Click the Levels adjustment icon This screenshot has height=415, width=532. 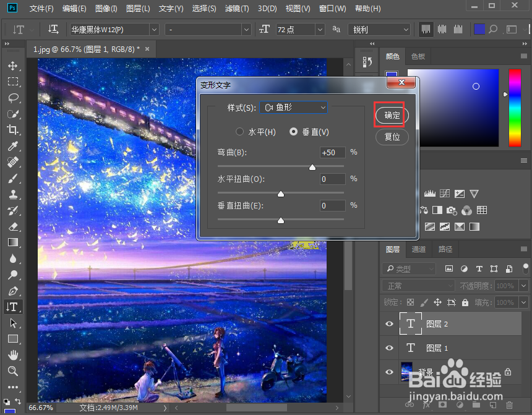click(x=429, y=194)
